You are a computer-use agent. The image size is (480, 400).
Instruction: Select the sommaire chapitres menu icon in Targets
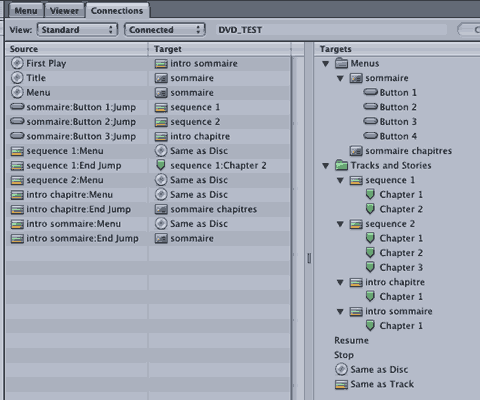coord(356,151)
